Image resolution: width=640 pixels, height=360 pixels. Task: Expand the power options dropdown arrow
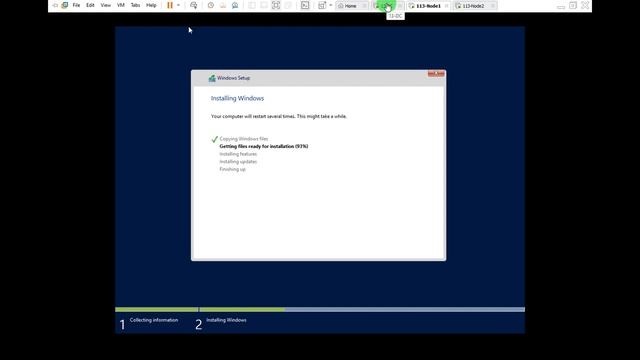178,5
